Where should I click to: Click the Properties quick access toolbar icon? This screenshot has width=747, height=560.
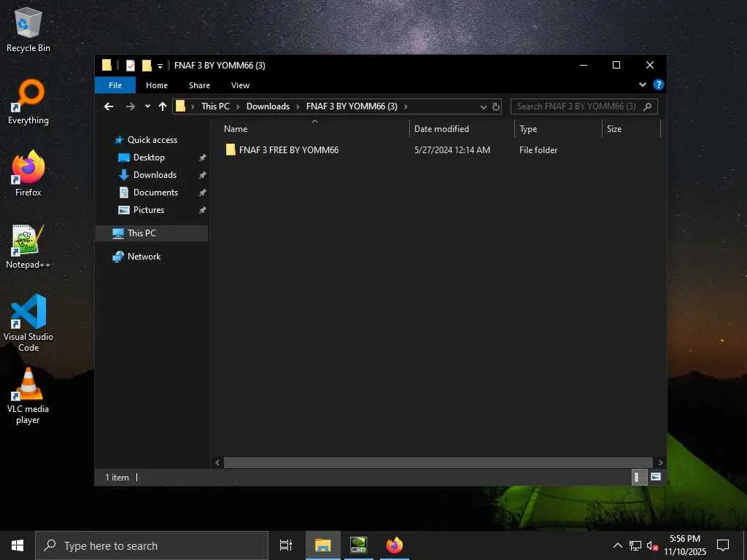point(130,65)
